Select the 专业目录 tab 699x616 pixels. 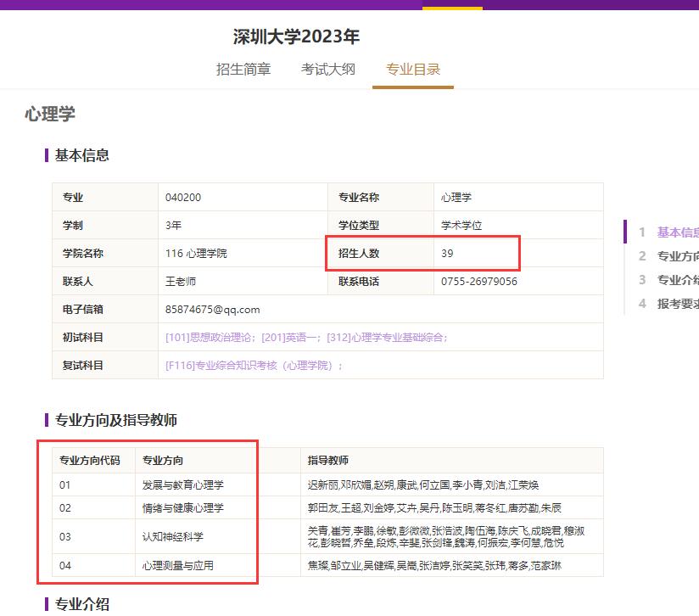tap(413, 70)
